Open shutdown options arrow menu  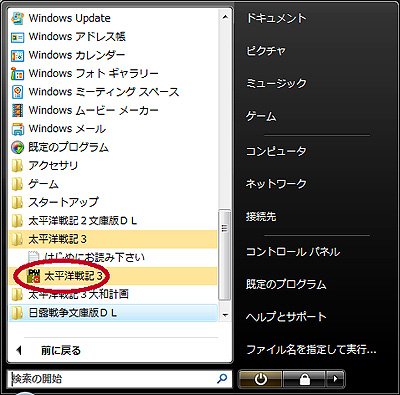pos(335,379)
